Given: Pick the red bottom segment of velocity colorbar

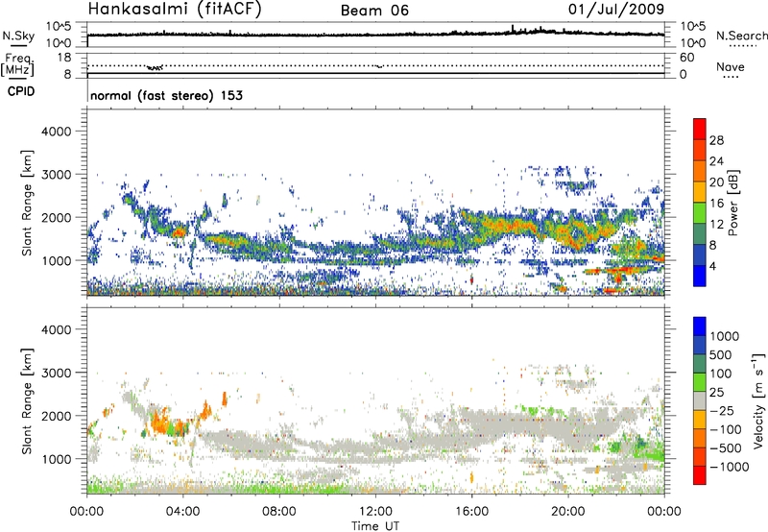Looking at the screenshot, I should pyautogui.click(x=700, y=475).
